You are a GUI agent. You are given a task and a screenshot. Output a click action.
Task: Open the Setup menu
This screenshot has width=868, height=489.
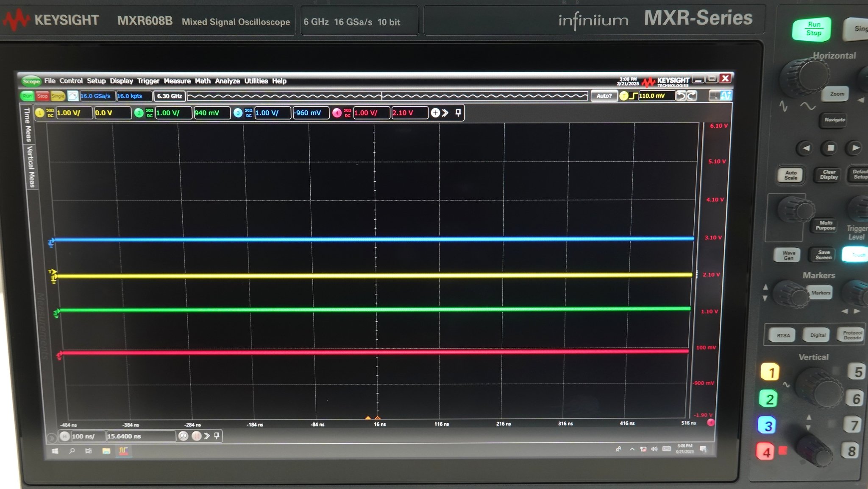tap(96, 81)
